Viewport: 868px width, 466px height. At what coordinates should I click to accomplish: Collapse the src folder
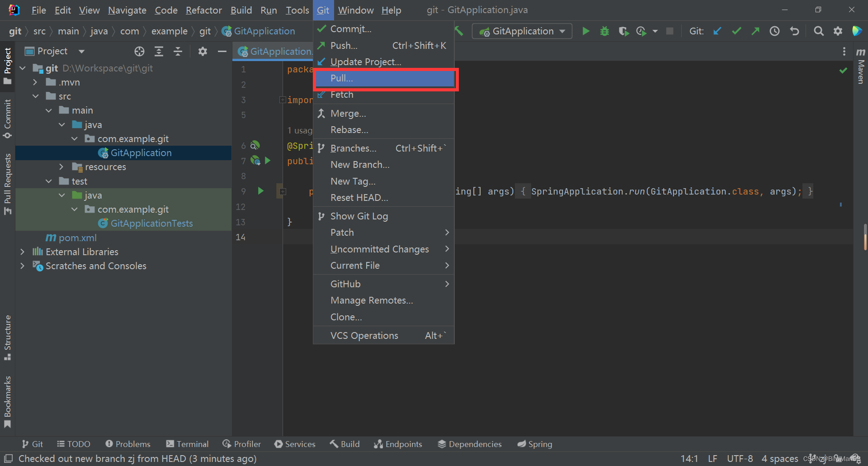[35, 96]
